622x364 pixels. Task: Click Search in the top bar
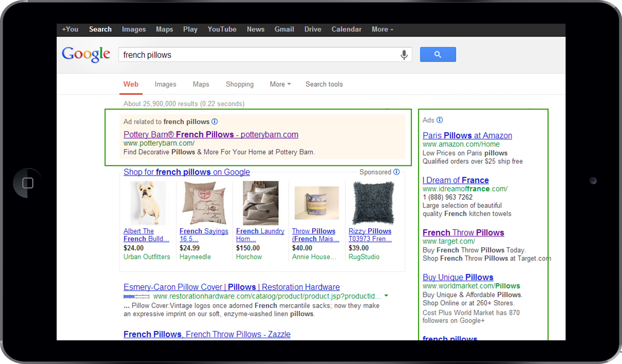(100, 29)
